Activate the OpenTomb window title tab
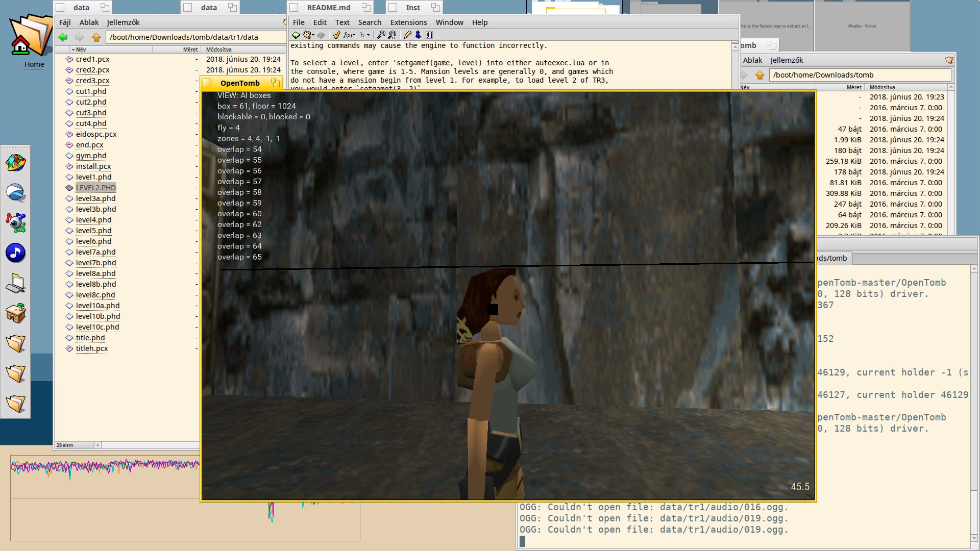Image resolution: width=980 pixels, height=551 pixels. tap(240, 83)
